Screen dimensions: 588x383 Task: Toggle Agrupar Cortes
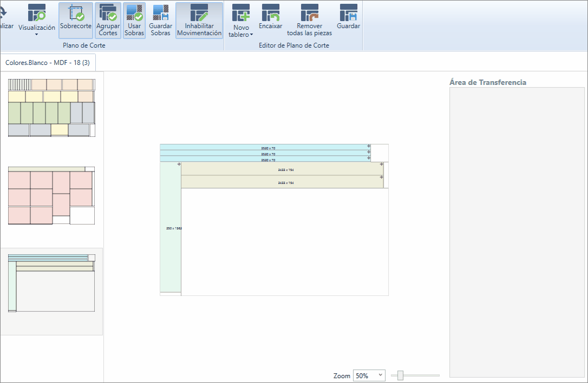(108, 20)
